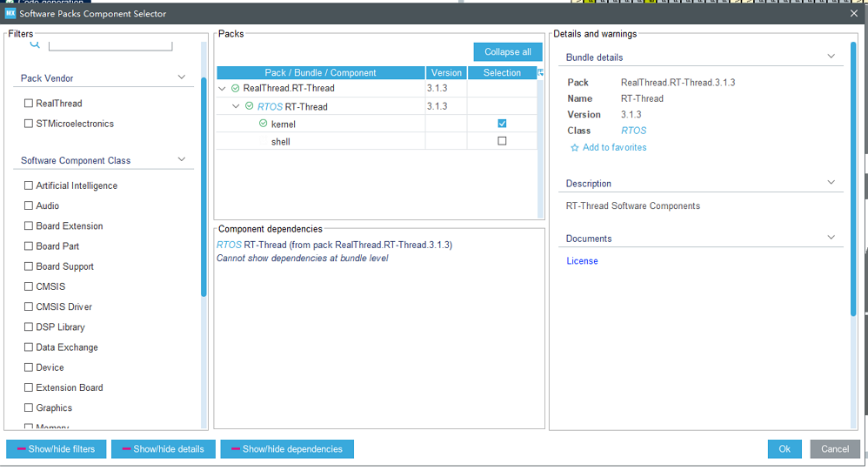Check the Data Exchange filter
The width and height of the screenshot is (868, 471).
pos(29,347)
